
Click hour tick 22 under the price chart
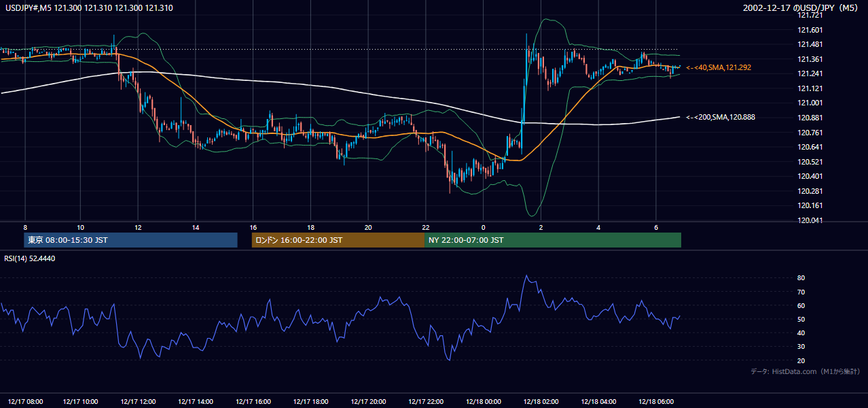(426, 227)
